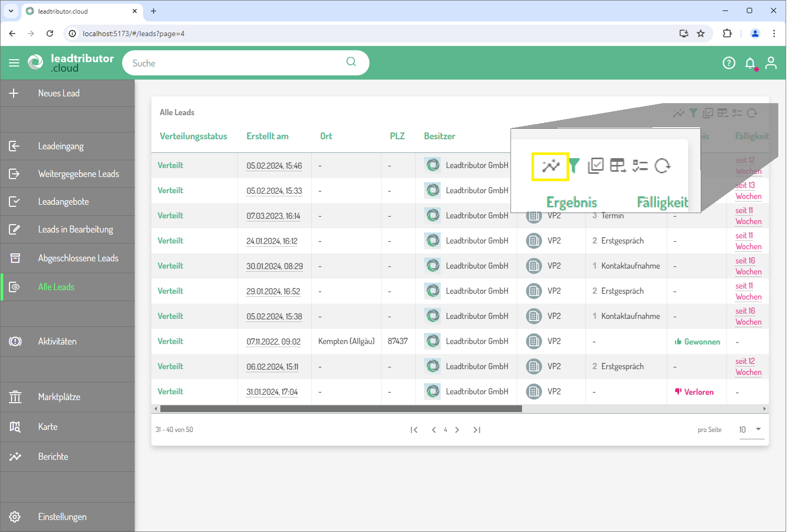
Task: Click the table's horizontal scrollbar
Action: point(341,409)
